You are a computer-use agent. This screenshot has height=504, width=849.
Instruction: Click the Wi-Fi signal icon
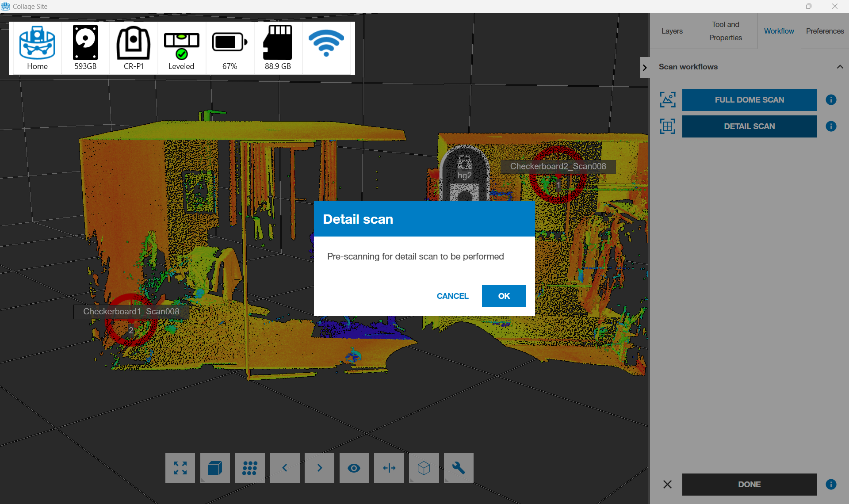click(326, 43)
